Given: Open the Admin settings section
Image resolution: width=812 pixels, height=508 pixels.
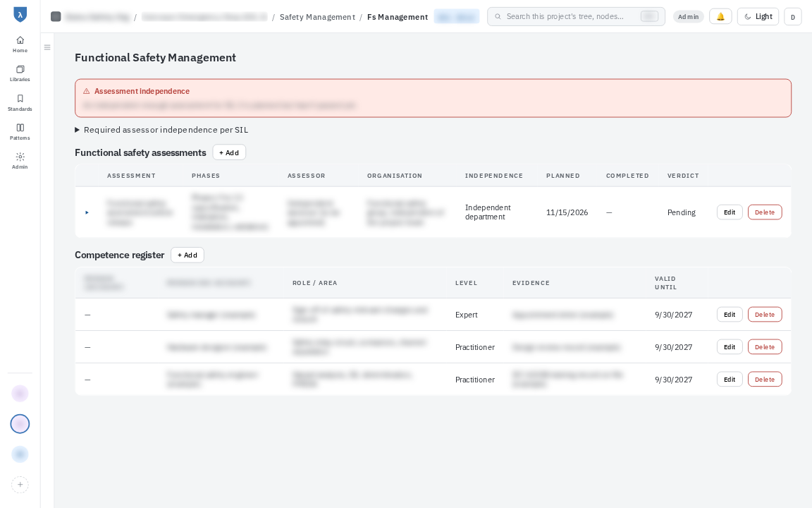Looking at the screenshot, I should pyautogui.click(x=20, y=161).
